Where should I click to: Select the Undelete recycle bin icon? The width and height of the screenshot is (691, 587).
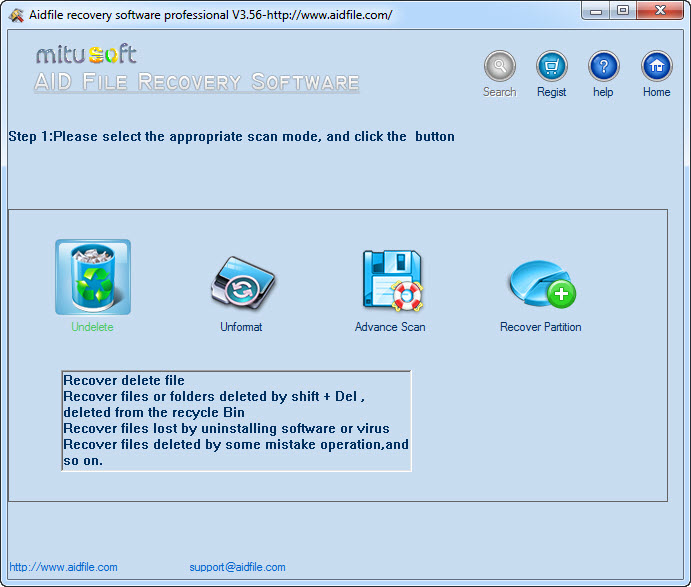[93, 277]
